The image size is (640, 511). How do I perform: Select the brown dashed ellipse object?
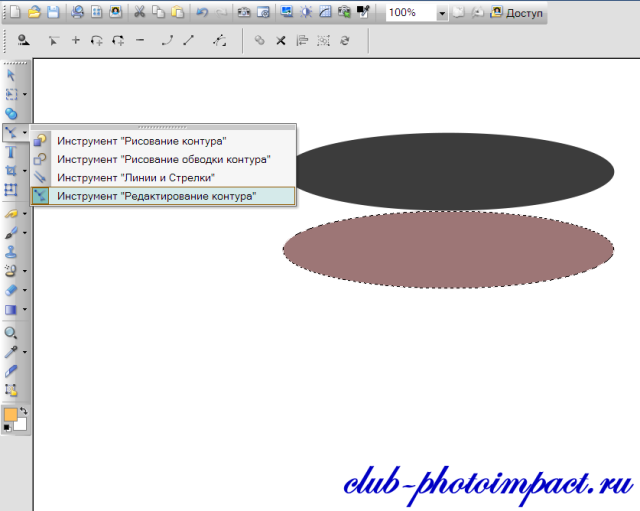[448, 249]
